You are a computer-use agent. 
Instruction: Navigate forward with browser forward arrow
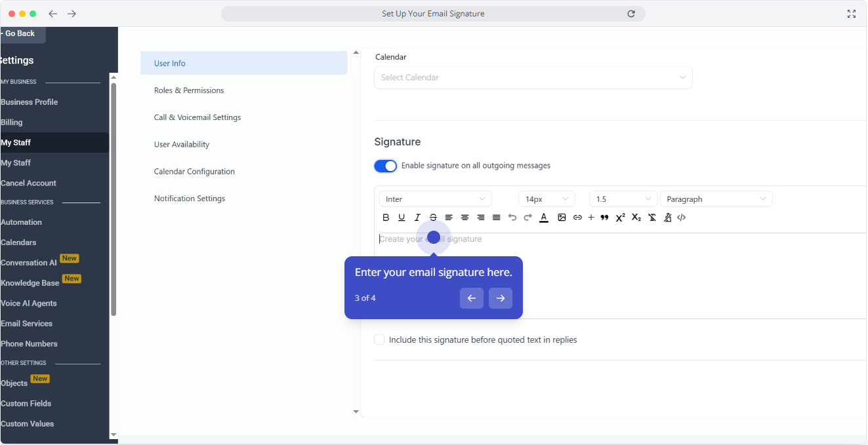coord(72,14)
